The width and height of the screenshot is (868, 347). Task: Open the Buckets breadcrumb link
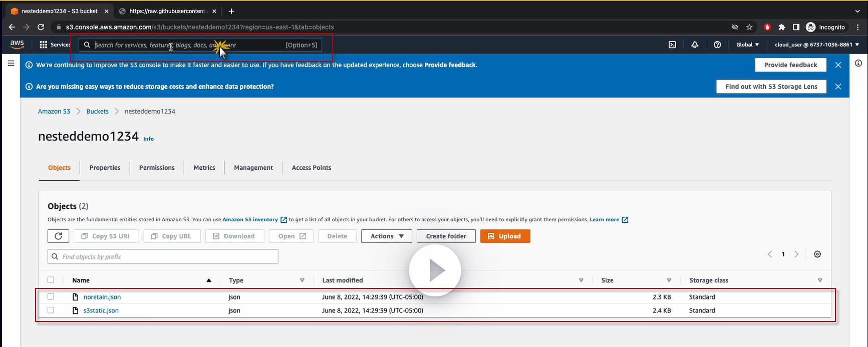(x=97, y=111)
